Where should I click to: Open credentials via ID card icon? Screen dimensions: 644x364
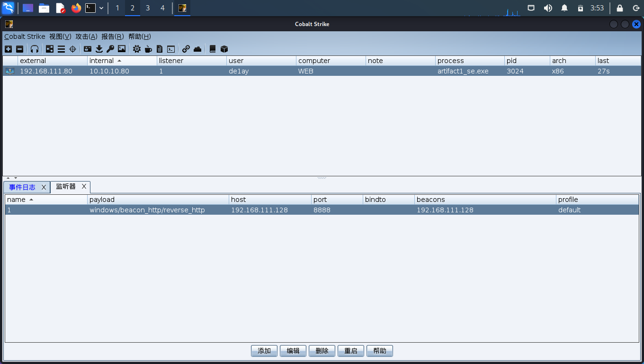88,49
